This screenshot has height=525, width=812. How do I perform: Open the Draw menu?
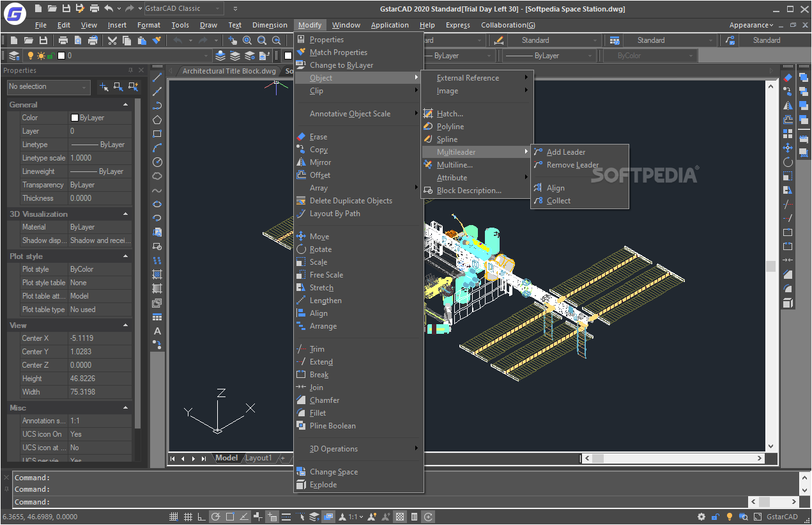pyautogui.click(x=208, y=25)
